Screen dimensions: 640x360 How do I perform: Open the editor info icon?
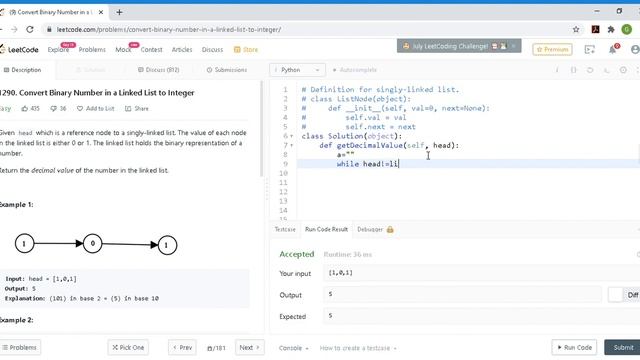click(x=557, y=70)
